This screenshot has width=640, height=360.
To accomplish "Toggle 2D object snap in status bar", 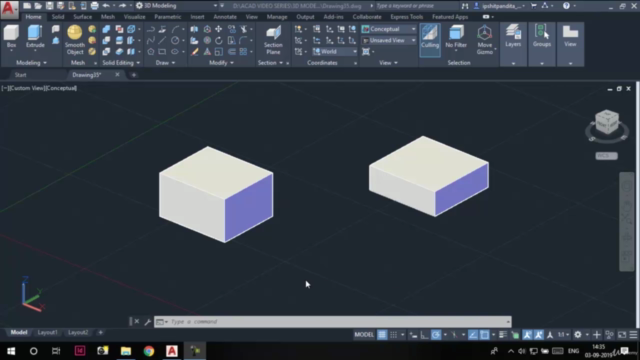I will tap(484, 335).
